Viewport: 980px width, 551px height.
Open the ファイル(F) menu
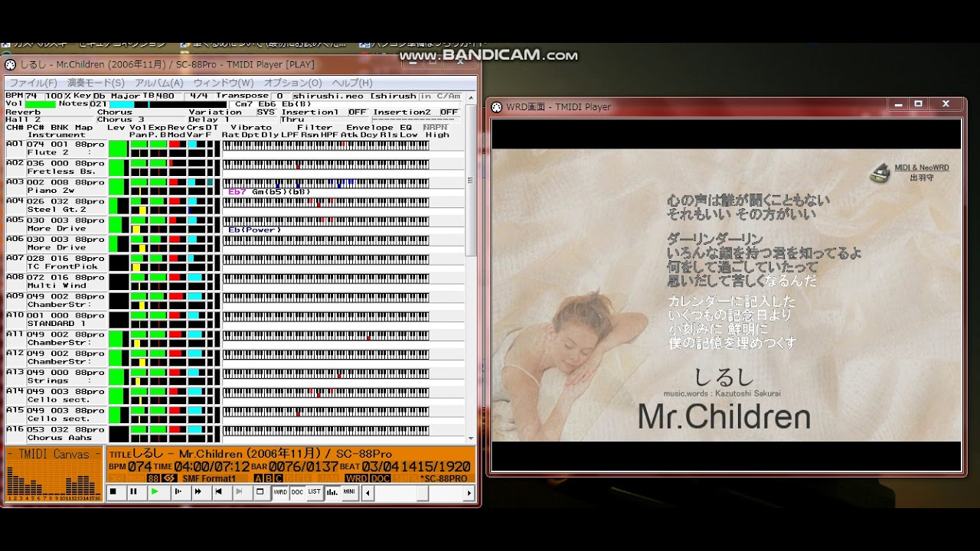click(x=33, y=83)
